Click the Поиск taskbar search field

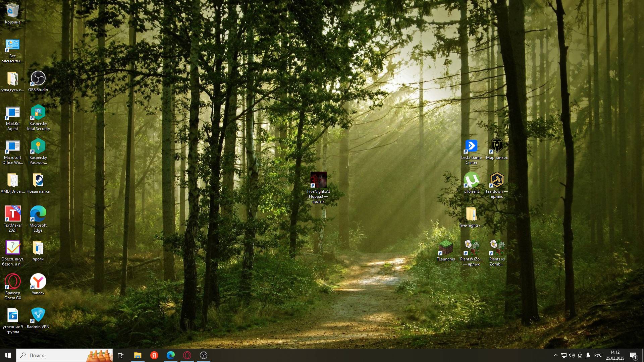tap(54, 355)
